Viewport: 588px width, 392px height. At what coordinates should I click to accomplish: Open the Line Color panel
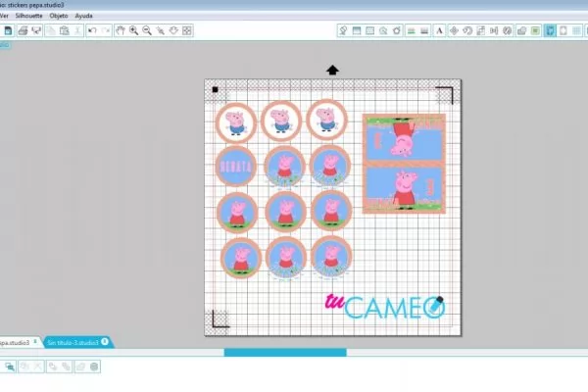point(411,30)
